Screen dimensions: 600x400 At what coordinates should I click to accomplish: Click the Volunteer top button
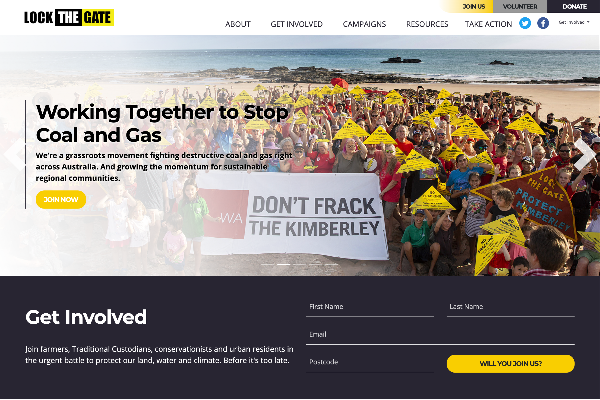(520, 7)
